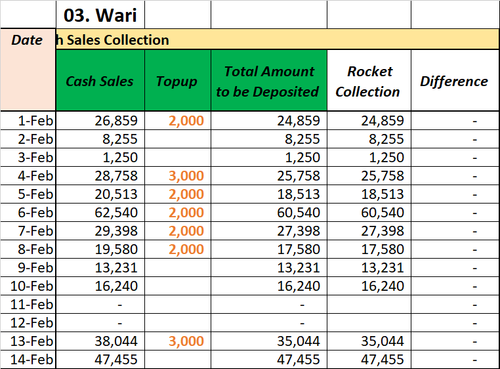Click 14-Feb cash sales 47,455
500x369 pixels.
[100, 359]
